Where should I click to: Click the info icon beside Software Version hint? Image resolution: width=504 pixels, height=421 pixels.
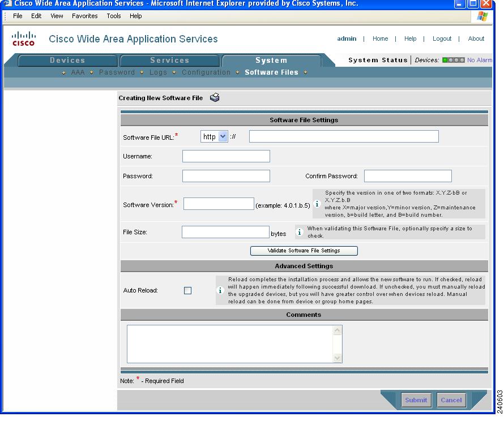pos(317,204)
